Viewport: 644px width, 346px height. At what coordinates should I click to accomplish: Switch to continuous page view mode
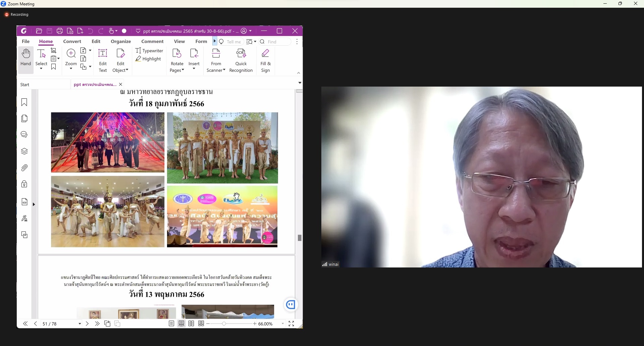182,324
